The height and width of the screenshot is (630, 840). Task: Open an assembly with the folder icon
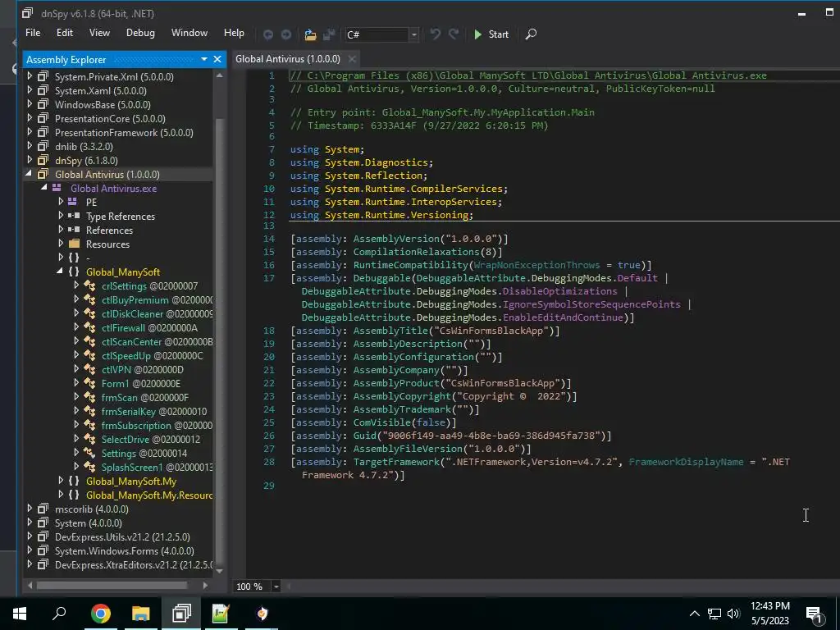(310, 34)
